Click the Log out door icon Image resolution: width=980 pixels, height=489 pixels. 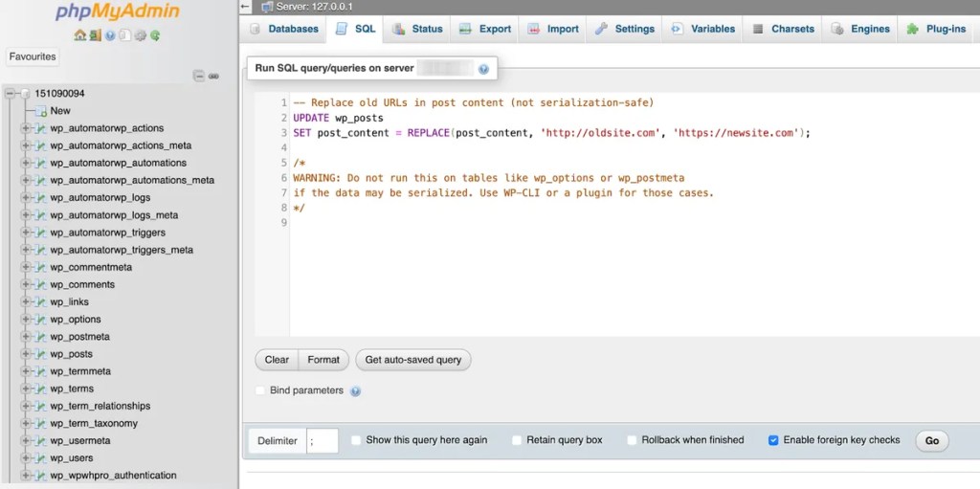95,35
